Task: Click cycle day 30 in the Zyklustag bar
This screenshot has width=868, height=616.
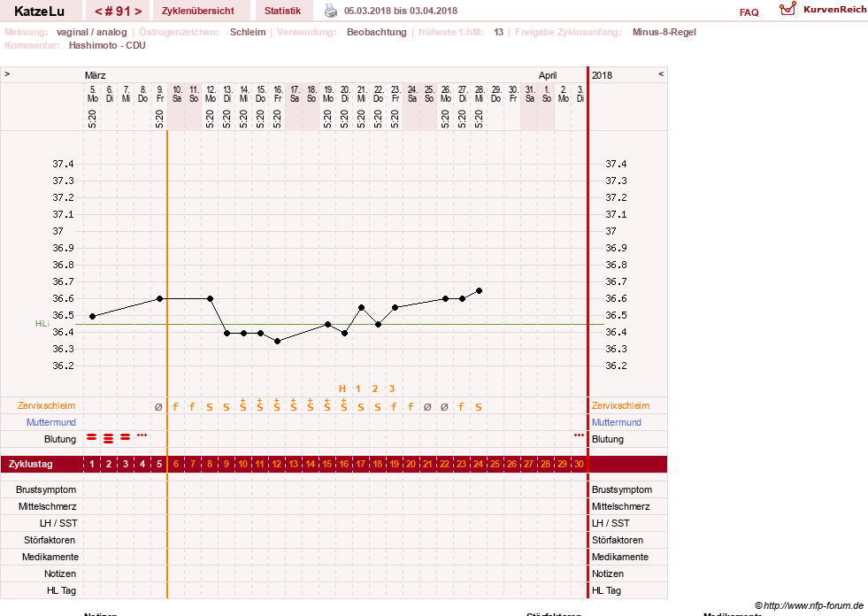Action: click(579, 465)
